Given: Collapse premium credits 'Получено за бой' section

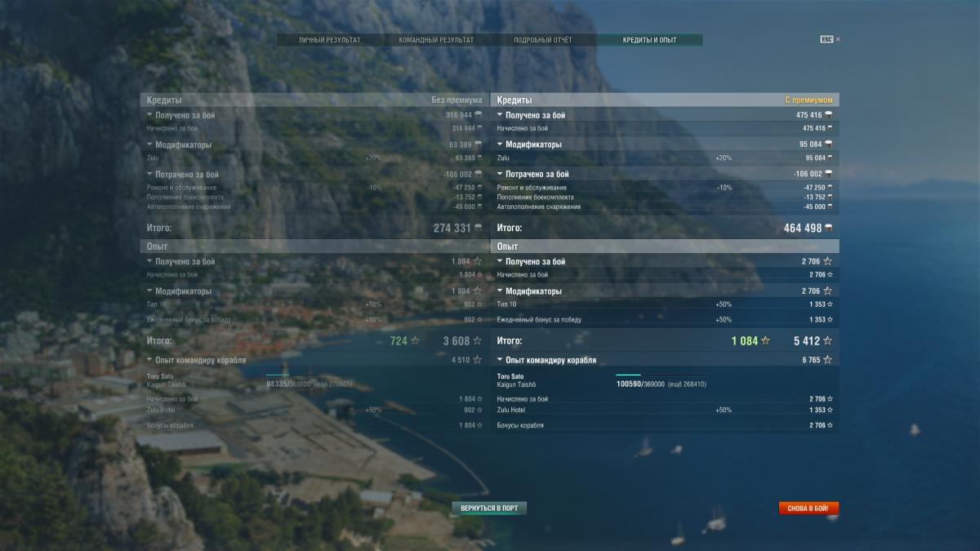Looking at the screenshot, I should [500, 115].
